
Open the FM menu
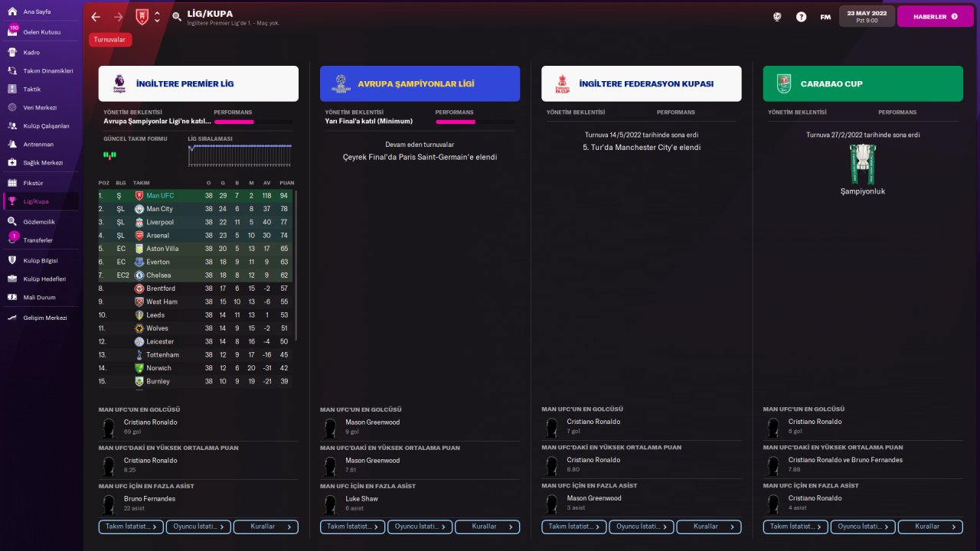point(825,17)
